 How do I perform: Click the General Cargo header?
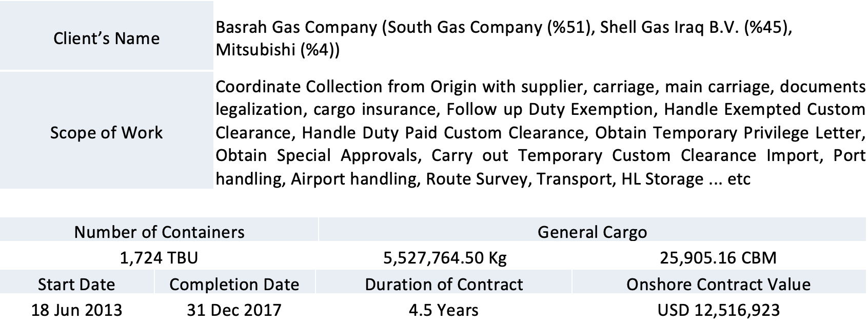click(x=593, y=231)
